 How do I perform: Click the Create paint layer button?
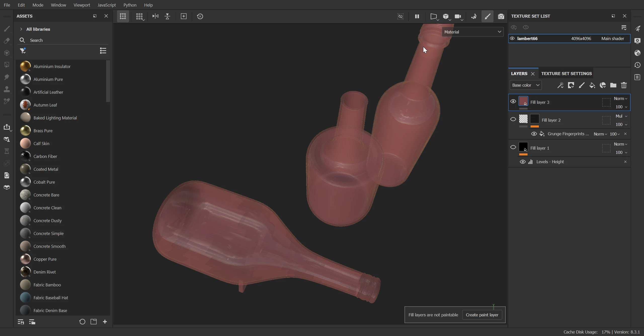pos(482,315)
